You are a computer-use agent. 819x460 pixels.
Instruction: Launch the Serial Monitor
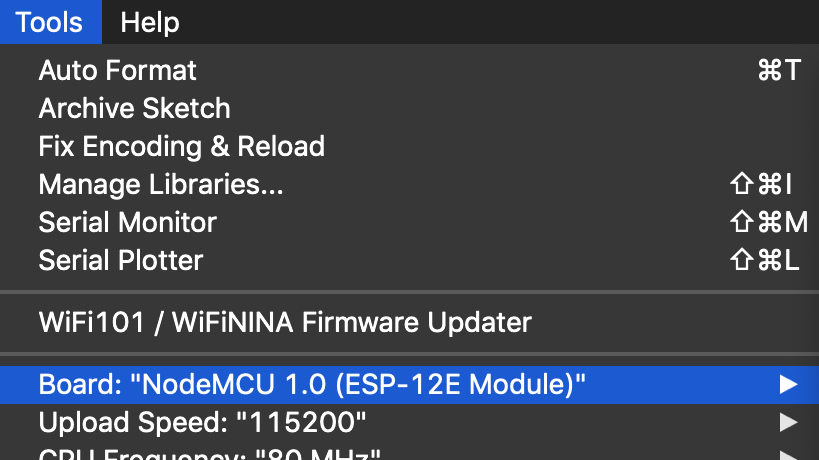click(410, 222)
